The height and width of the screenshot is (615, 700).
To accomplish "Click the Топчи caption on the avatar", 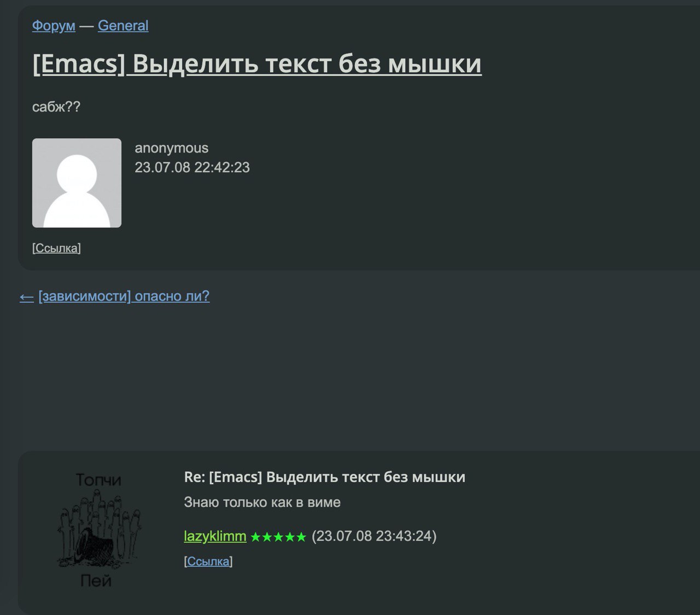I will pos(98,480).
